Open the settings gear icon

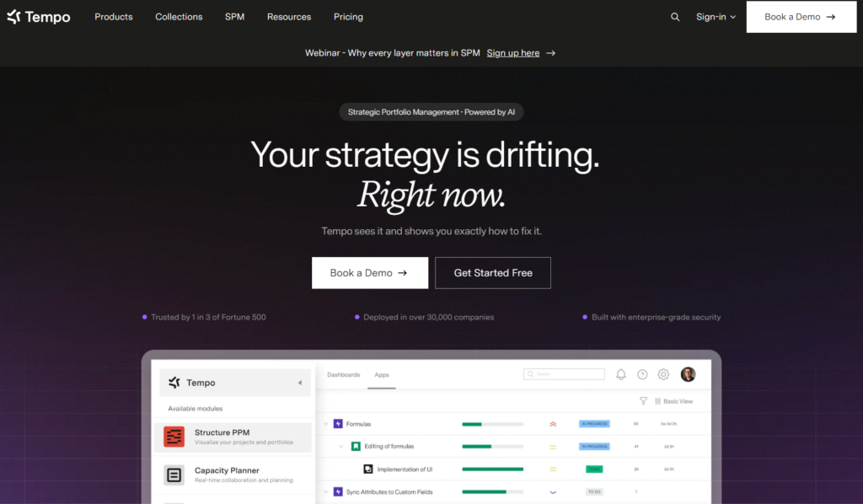coord(664,375)
